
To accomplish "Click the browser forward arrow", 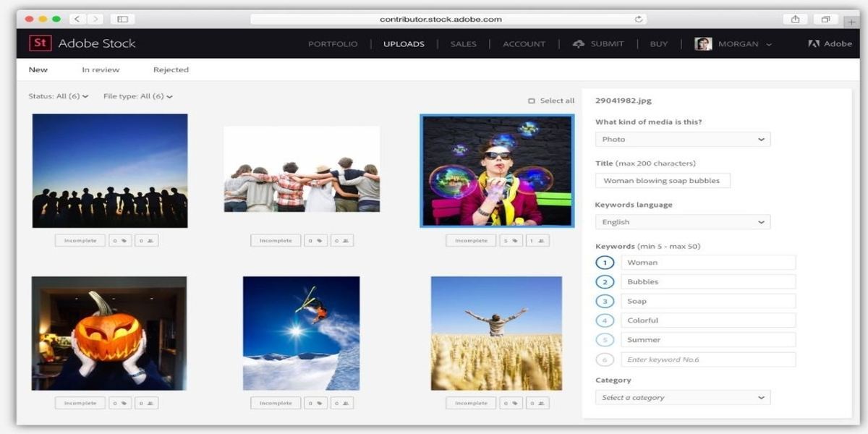I will (95, 20).
